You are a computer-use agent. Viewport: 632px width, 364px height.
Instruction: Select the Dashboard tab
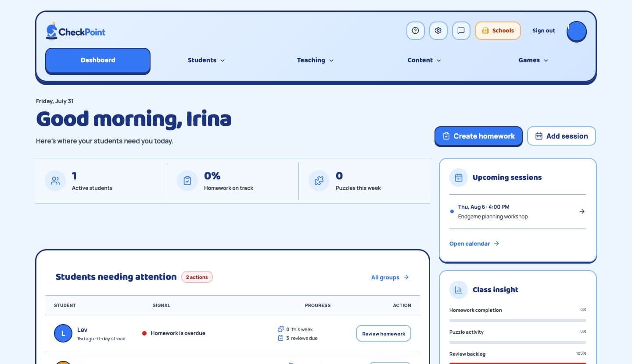pos(98,61)
